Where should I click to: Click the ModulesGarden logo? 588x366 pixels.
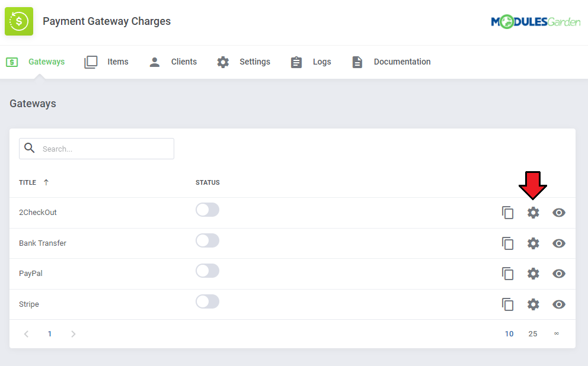click(535, 22)
